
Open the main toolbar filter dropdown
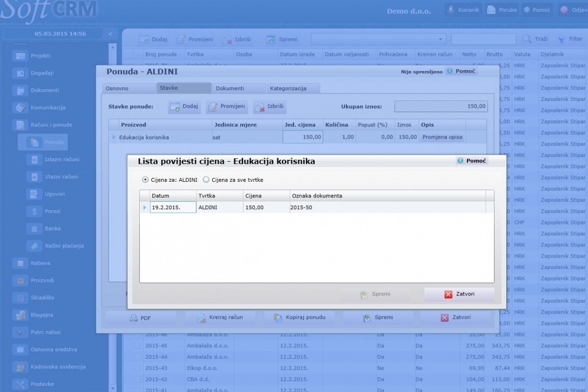[x=378, y=39]
